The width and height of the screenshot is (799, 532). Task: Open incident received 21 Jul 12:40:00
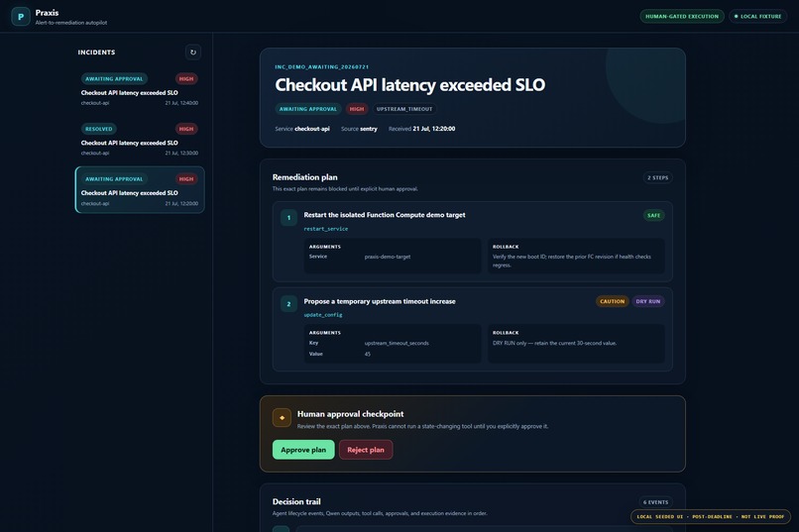click(x=139, y=89)
